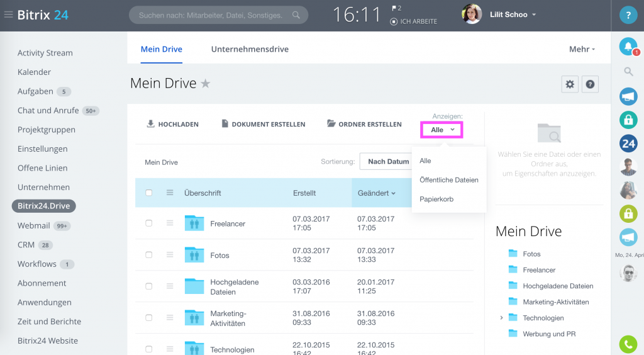Click the work status icon beside ICH ARBEITE

click(x=394, y=21)
